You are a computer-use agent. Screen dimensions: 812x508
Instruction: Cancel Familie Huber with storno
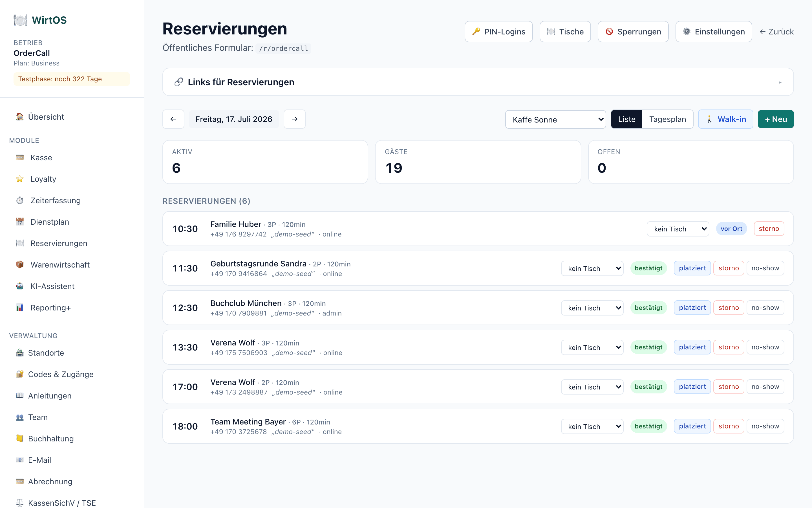click(769, 229)
